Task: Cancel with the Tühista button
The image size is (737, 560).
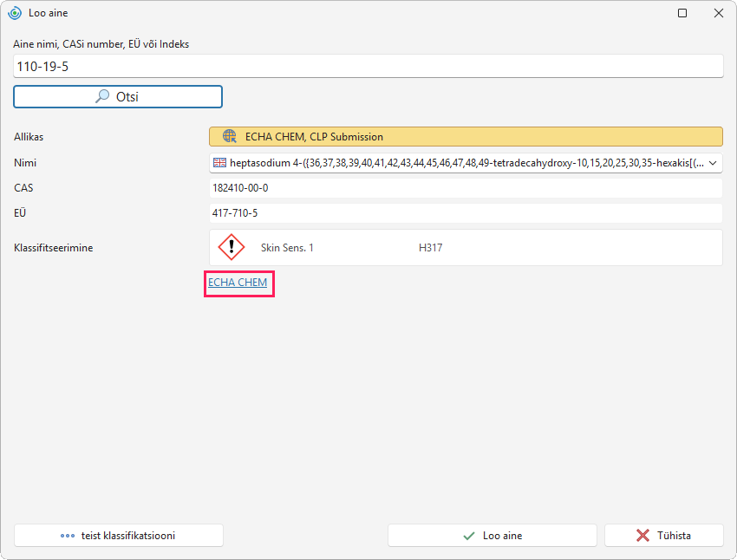Action: click(663, 536)
